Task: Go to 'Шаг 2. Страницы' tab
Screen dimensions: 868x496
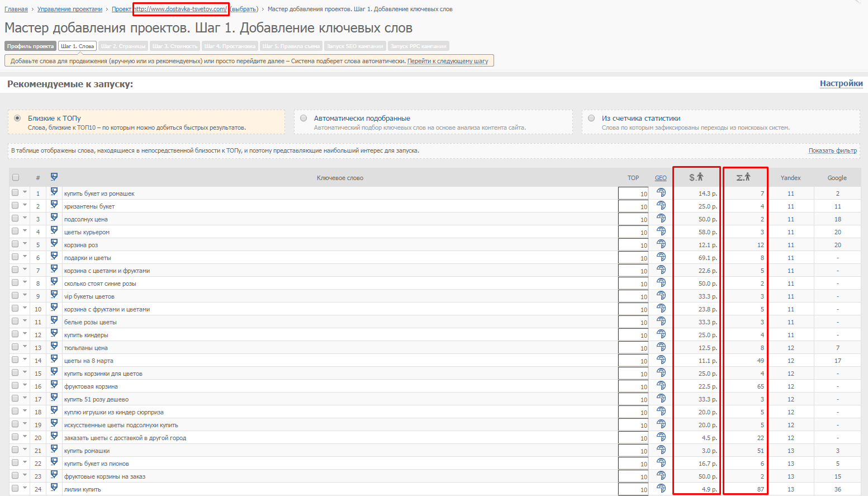Action: tap(124, 46)
